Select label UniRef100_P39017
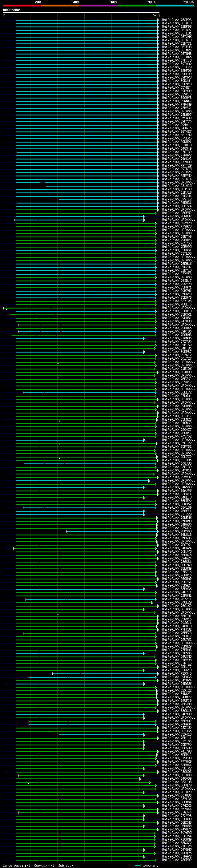This screenshot has height=868, width=197. click(177, 382)
